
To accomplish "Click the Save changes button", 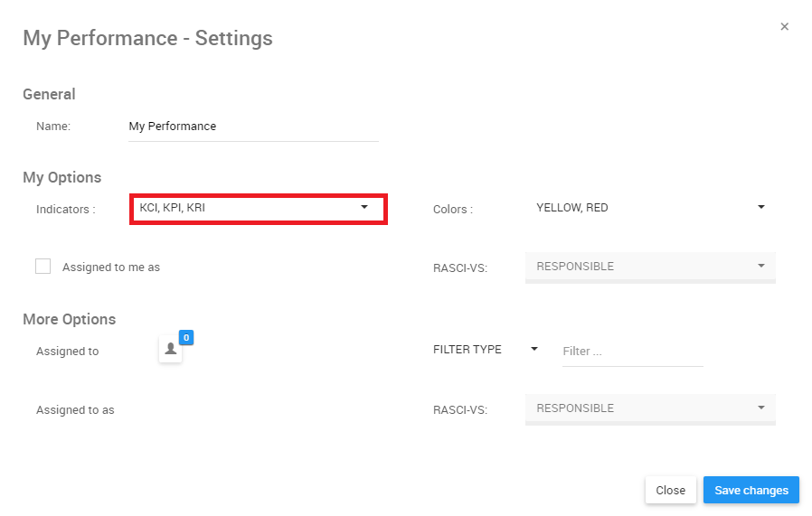I will [751, 490].
